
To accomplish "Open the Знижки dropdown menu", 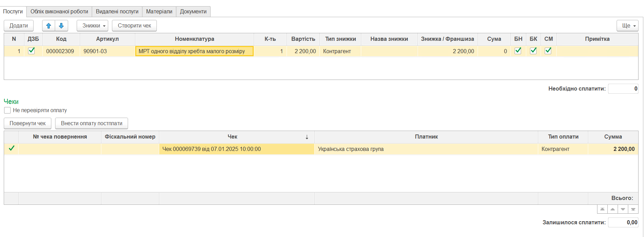I will [x=92, y=26].
